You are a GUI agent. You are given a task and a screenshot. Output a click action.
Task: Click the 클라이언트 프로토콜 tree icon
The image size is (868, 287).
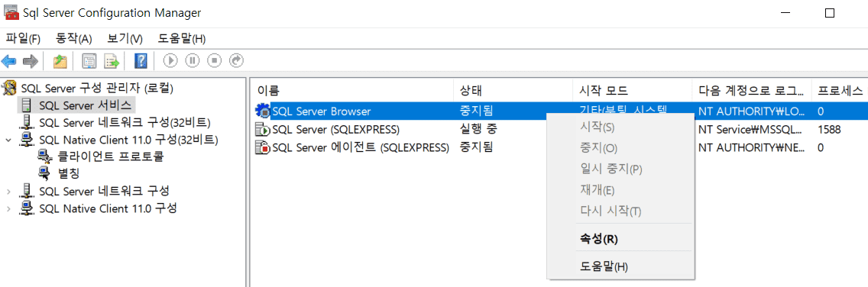point(45,156)
